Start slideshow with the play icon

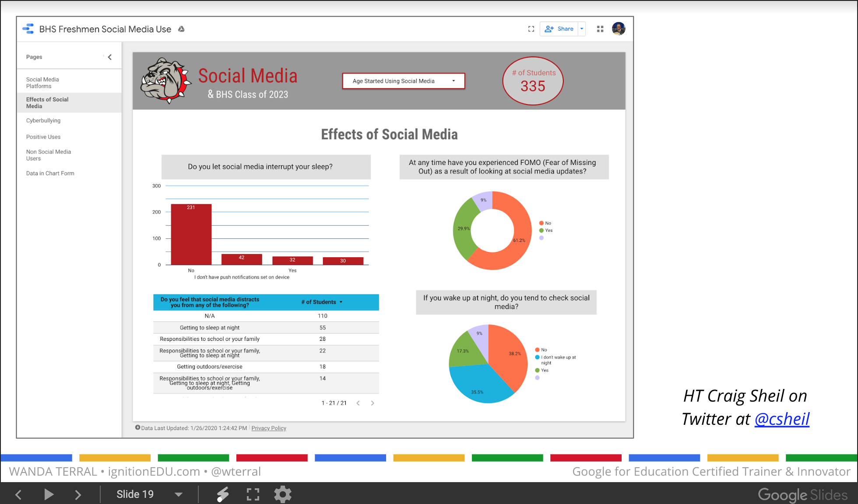tap(49, 494)
